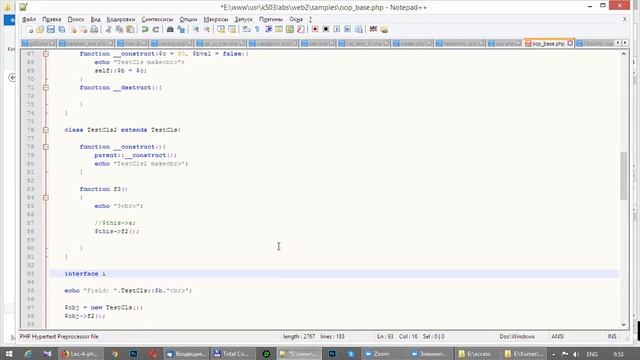Click the Save All toolbar icon
640x360 pixels.
pyautogui.click(x=62, y=29)
